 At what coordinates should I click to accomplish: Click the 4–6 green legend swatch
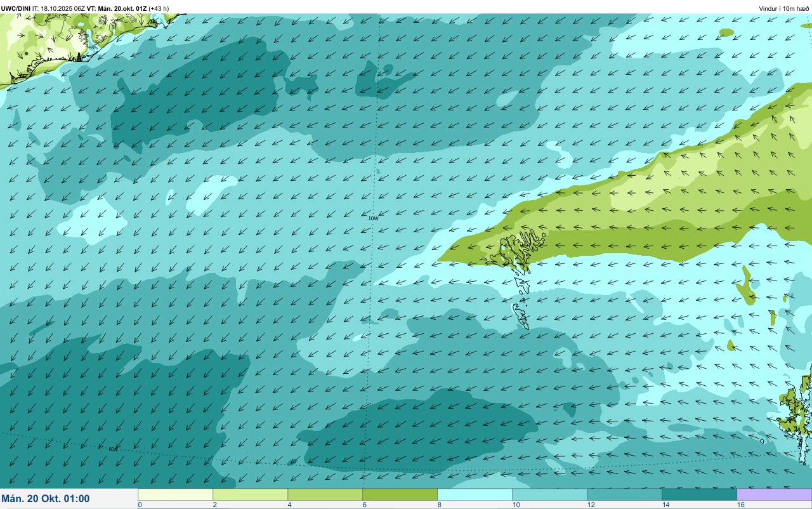click(325, 494)
